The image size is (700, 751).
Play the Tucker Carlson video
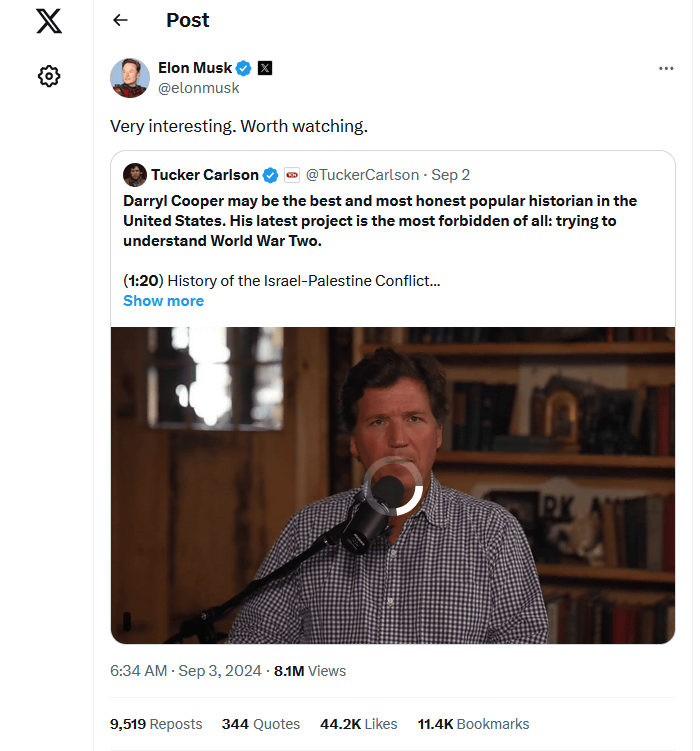393,487
